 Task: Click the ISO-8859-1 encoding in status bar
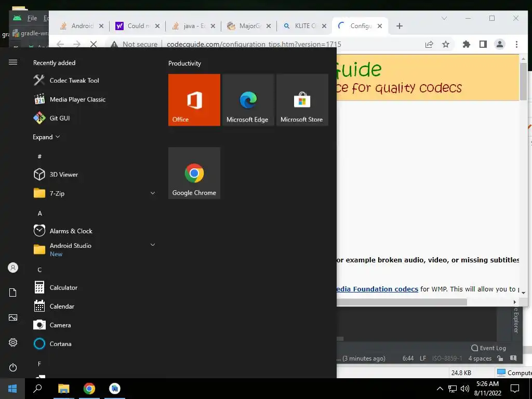tap(447, 358)
